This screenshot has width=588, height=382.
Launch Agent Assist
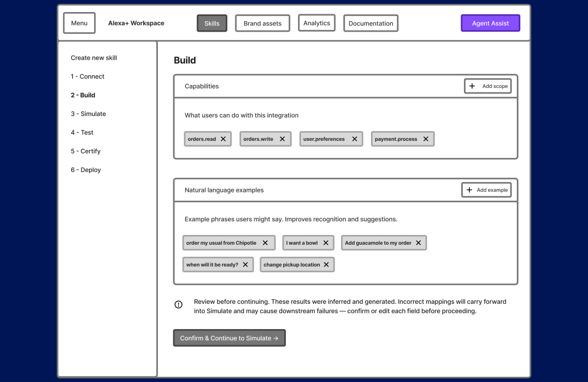pos(490,24)
